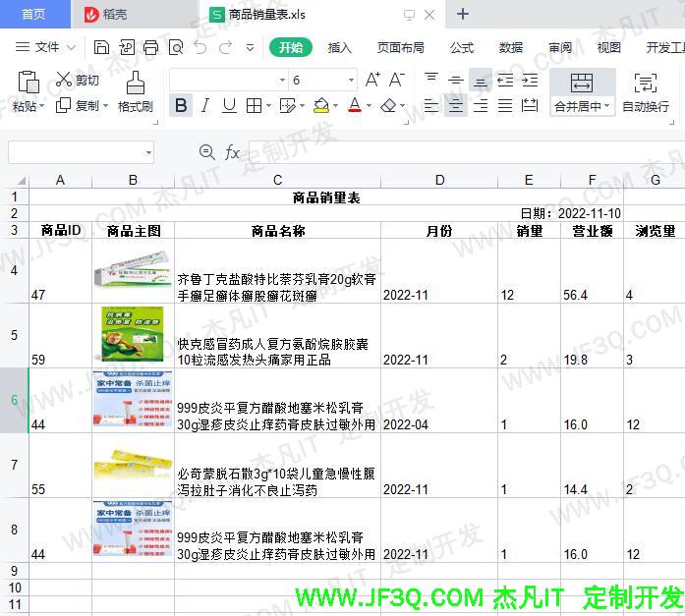
Task: Open the font name dropdown
Action: point(282,80)
